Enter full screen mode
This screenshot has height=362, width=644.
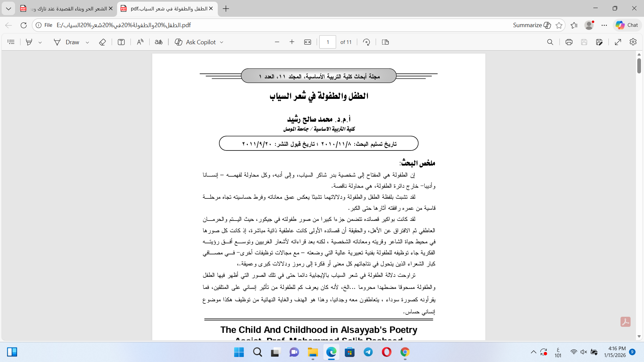pyautogui.click(x=618, y=42)
